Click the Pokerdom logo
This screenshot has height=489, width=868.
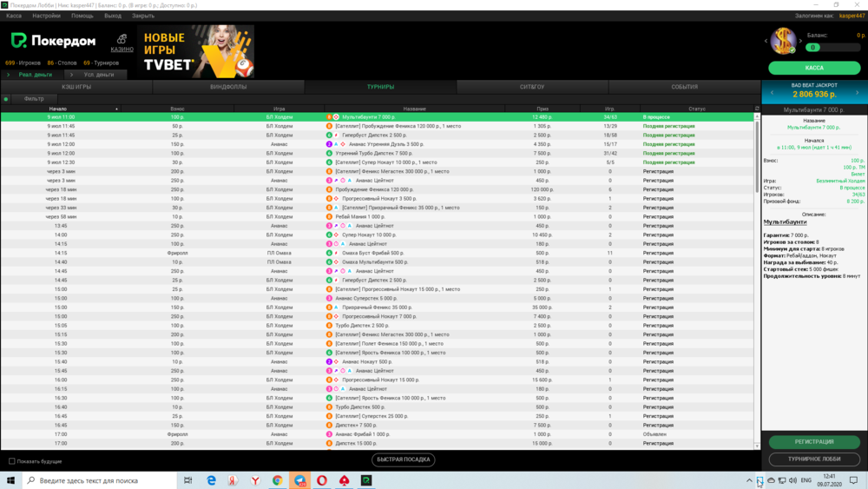tap(53, 41)
